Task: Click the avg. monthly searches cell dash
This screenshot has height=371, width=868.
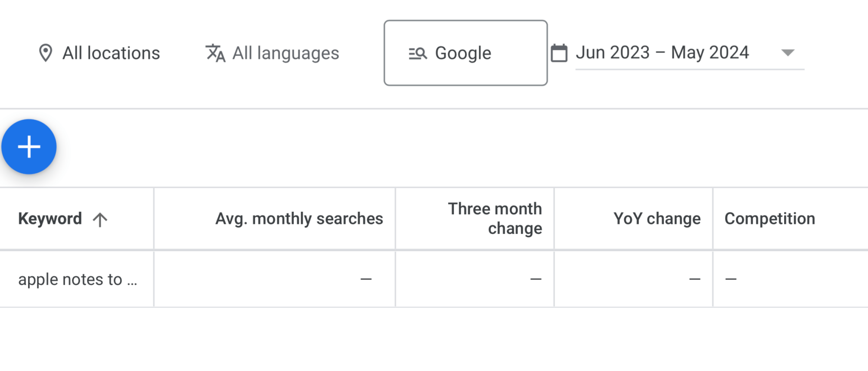Action: click(x=366, y=279)
